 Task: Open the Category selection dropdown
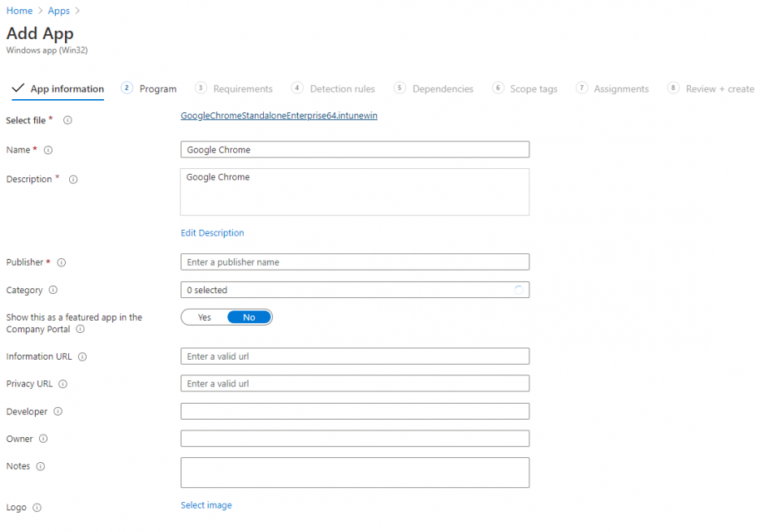tap(355, 290)
